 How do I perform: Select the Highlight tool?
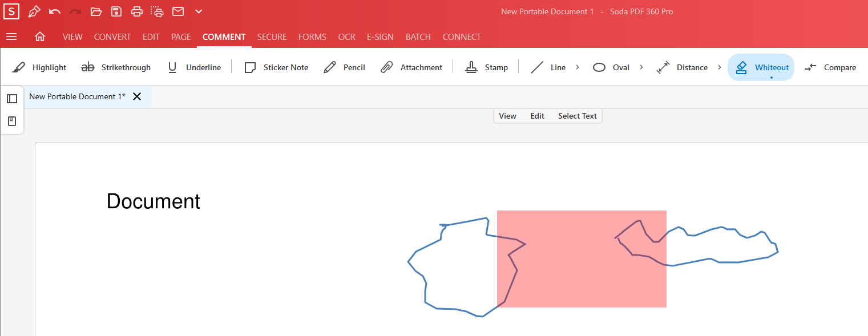[39, 67]
